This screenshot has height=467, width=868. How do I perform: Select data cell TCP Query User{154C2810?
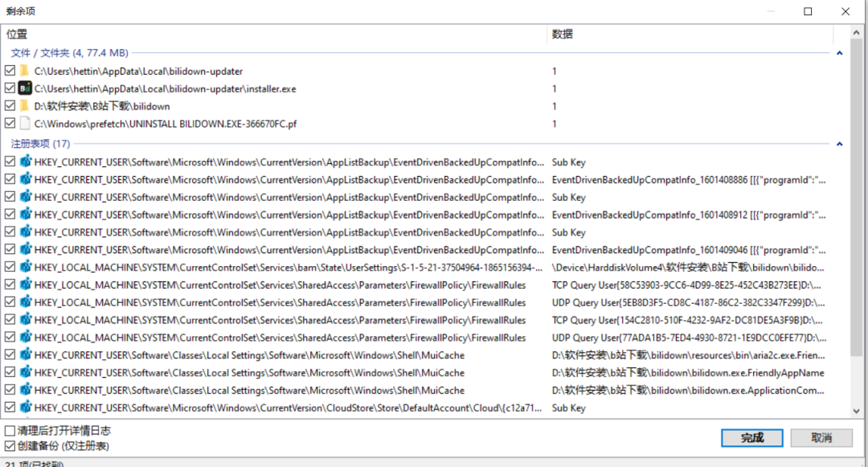688,321
